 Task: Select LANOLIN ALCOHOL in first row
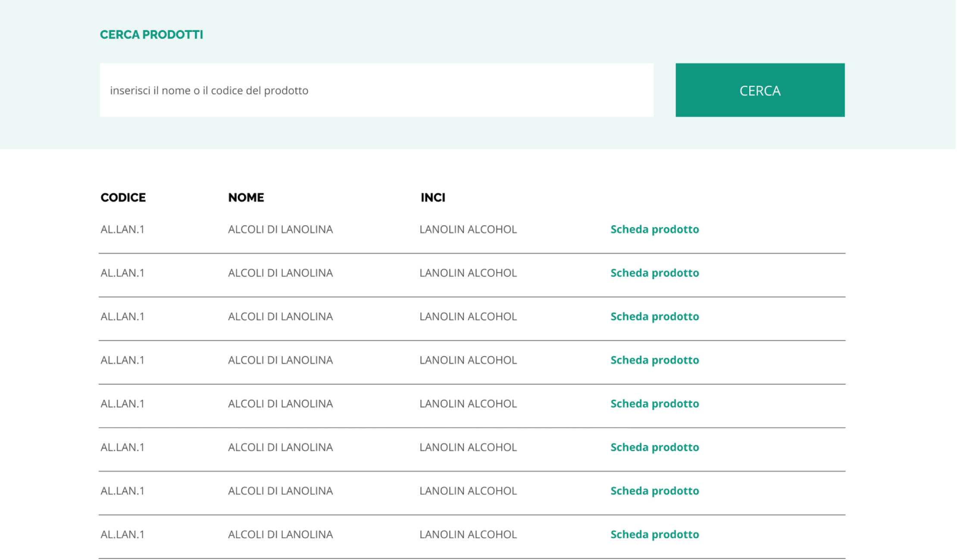pyautogui.click(x=468, y=229)
